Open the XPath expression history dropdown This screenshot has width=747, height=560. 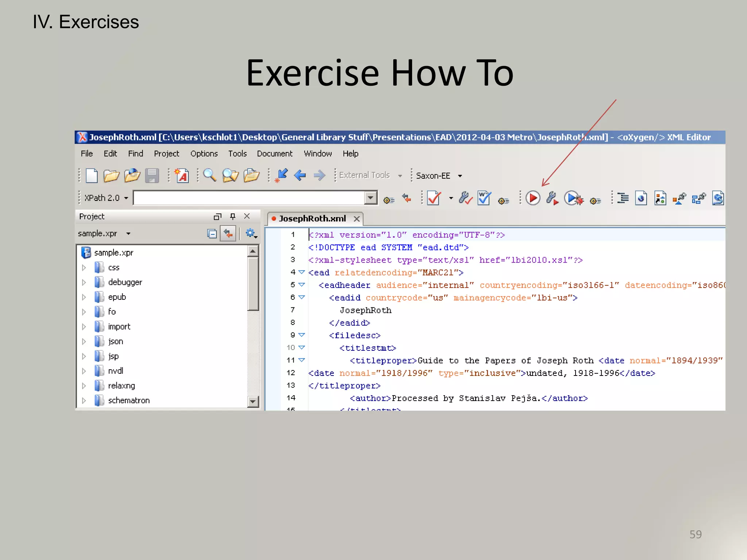tap(371, 198)
